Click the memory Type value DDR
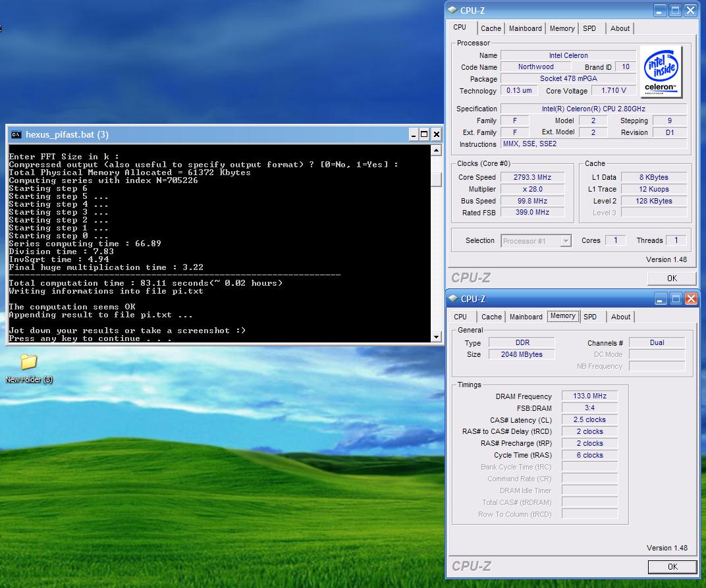The width and height of the screenshot is (706, 588). point(522,342)
